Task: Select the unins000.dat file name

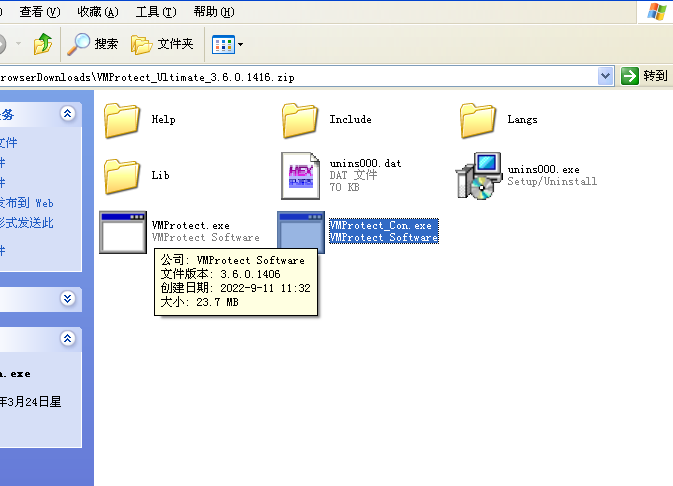Action: (x=365, y=164)
